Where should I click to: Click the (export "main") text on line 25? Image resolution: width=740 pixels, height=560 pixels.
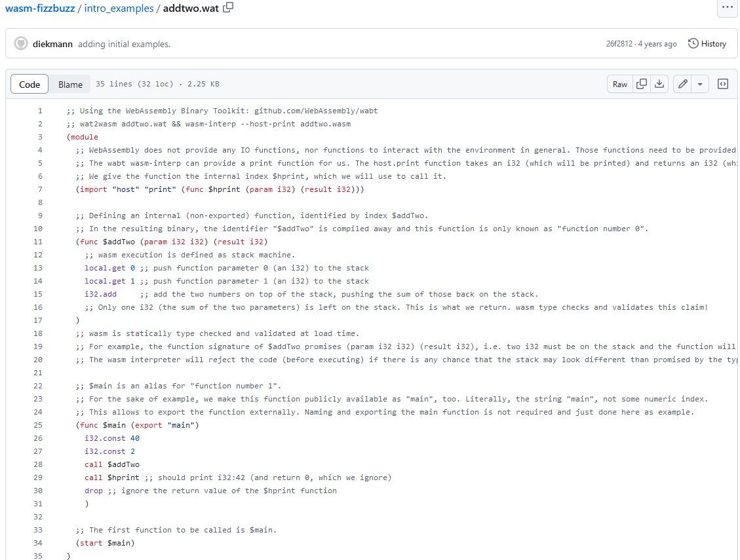165,425
